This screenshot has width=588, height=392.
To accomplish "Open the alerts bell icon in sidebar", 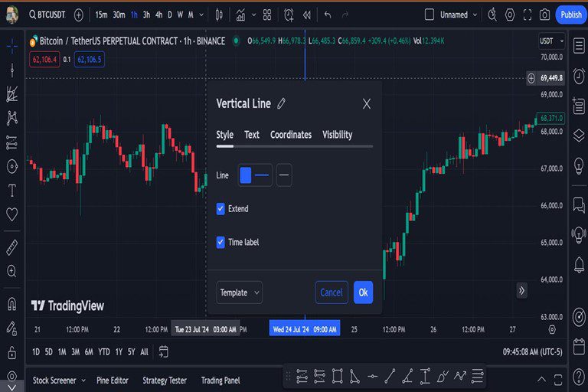I will 579,264.
